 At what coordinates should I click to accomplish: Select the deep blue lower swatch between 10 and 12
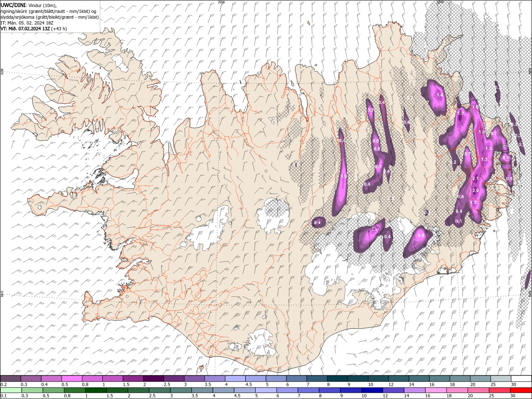click(372, 390)
